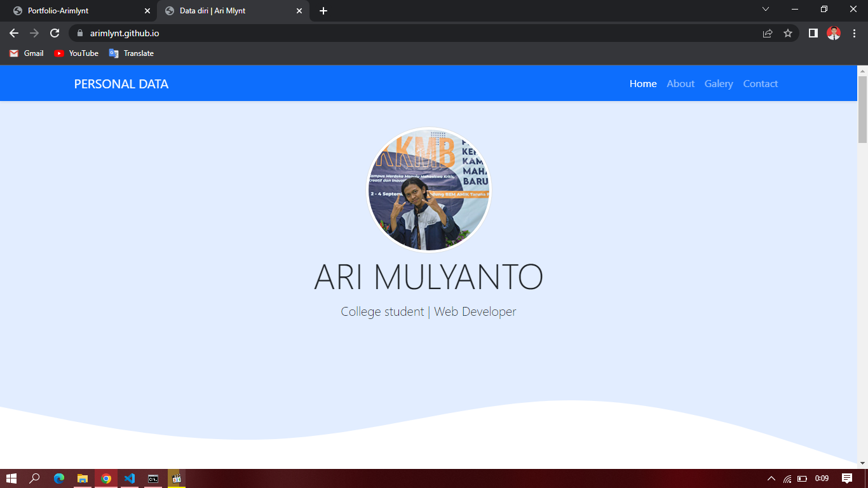Open Visual Studio Code from the taskbar
This screenshot has width=868, height=488.
coord(130,478)
